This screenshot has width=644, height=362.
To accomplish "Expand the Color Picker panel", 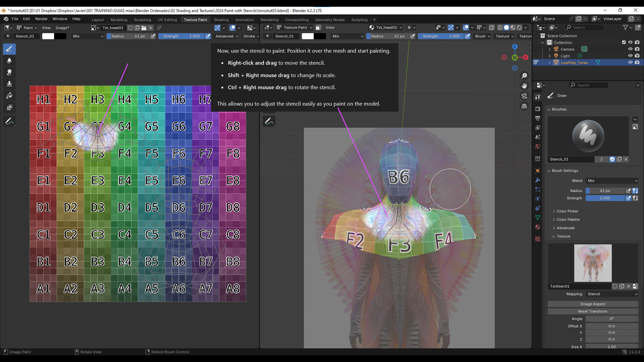I will pos(567,211).
